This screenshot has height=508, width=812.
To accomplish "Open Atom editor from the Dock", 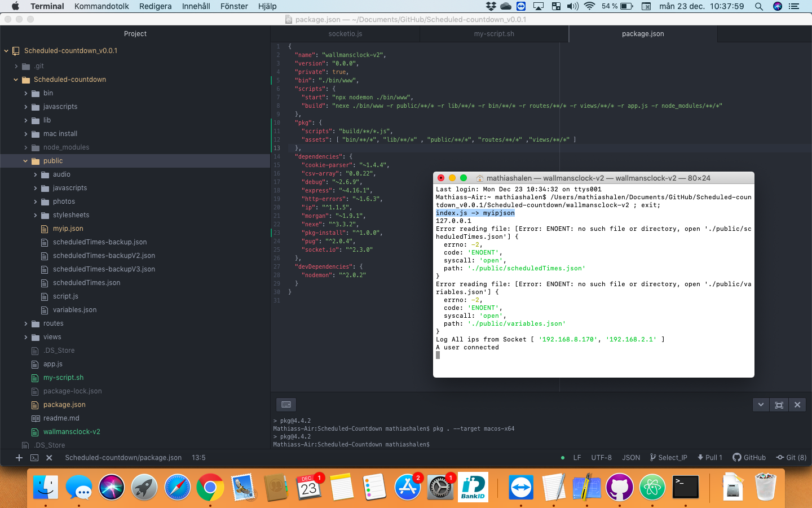I will point(652,487).
